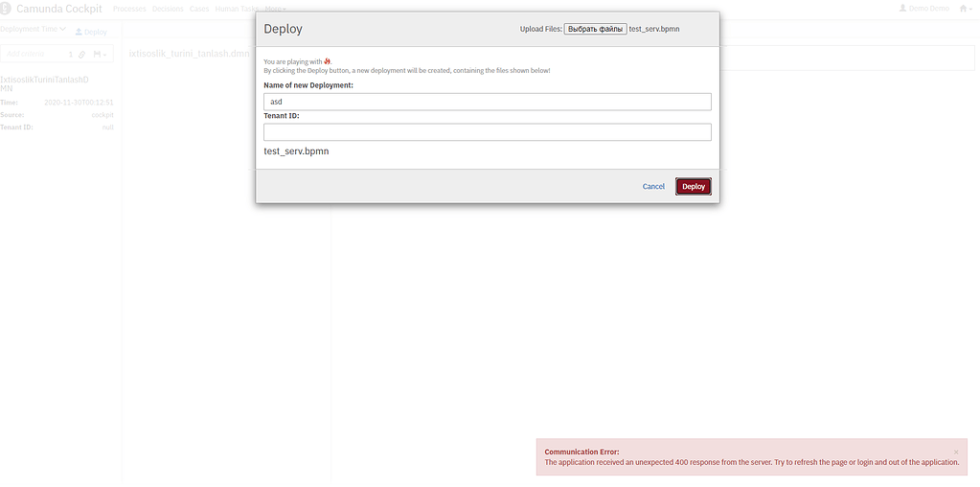
Task: Focus the Name of new Deployment field
Action: (x=487, y=102)
